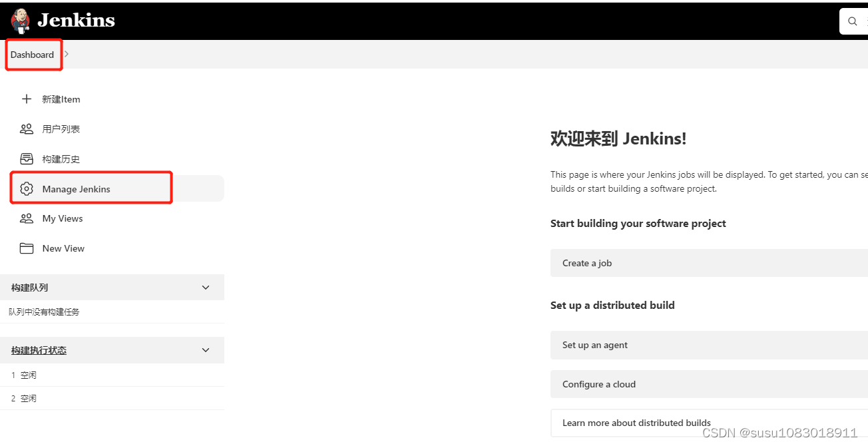Expand the breadcrumb chevron after Dashboard
Viewport: 868px width, 444px height.
67,54
